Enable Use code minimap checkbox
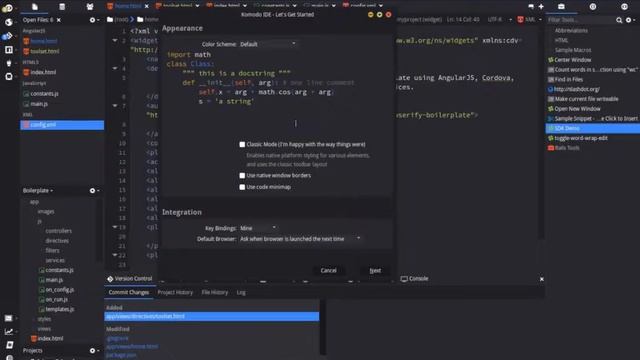 242,187
